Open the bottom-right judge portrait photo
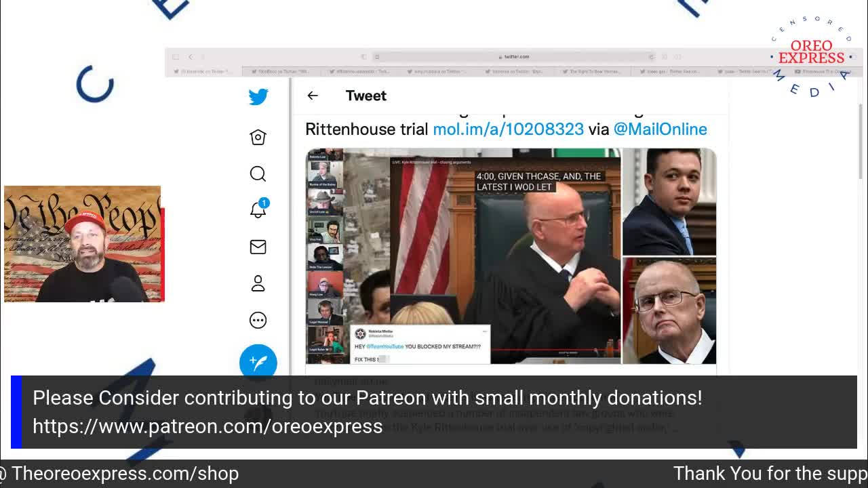This screenshot has width=868, height=488. pos(669,311)
